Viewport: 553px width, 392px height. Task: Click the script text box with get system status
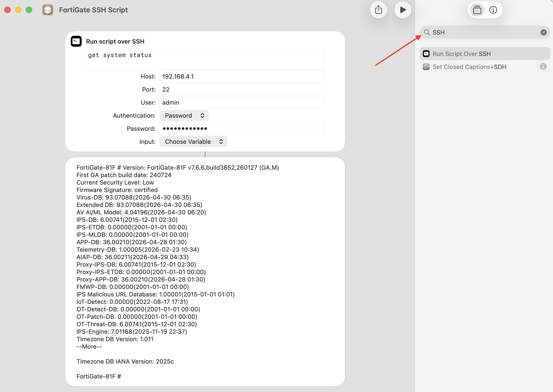[205, 60]
